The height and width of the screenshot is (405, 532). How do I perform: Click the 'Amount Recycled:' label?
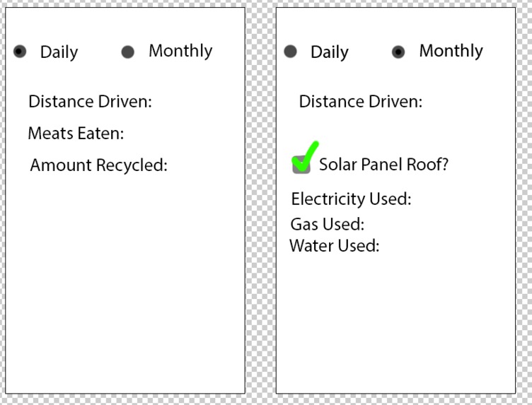click(99, 165)
